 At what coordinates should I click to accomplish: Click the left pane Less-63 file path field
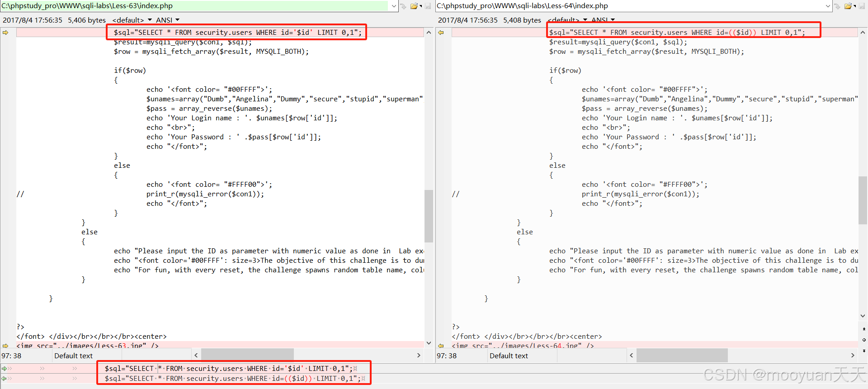click(194, 6)
